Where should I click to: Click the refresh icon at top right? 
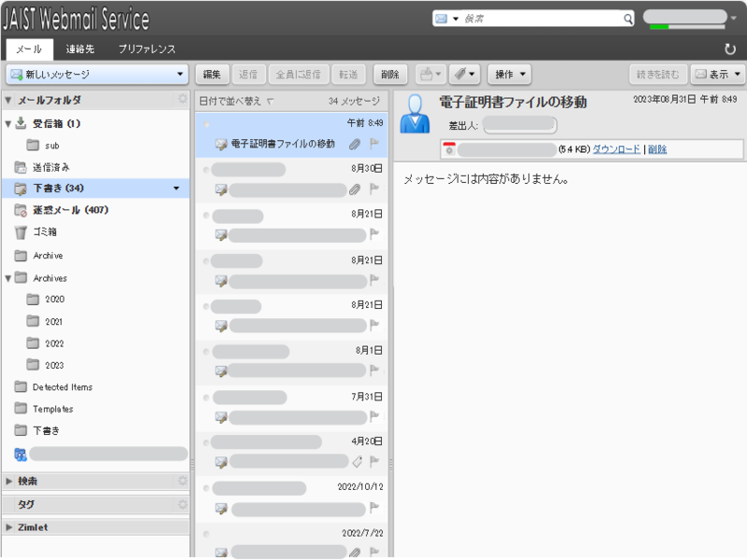(x=729, y=49)
